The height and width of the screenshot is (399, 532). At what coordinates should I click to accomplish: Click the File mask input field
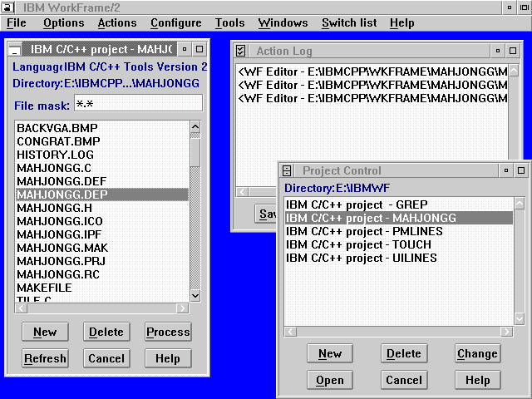(139, 103)
